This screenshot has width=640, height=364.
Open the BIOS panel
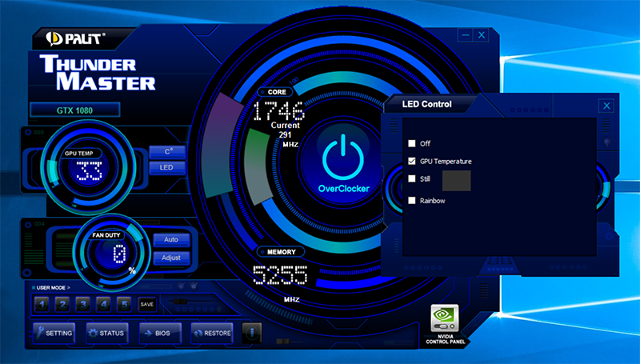[x=160, y=333]
